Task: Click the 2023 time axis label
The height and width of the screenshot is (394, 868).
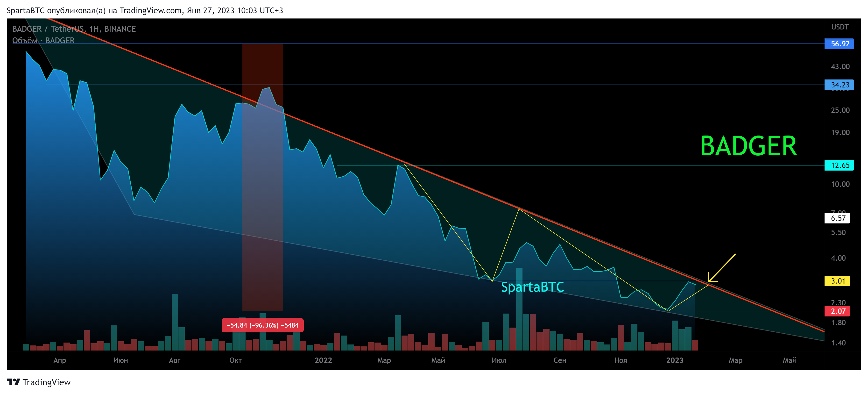Action: coord(675,360)
